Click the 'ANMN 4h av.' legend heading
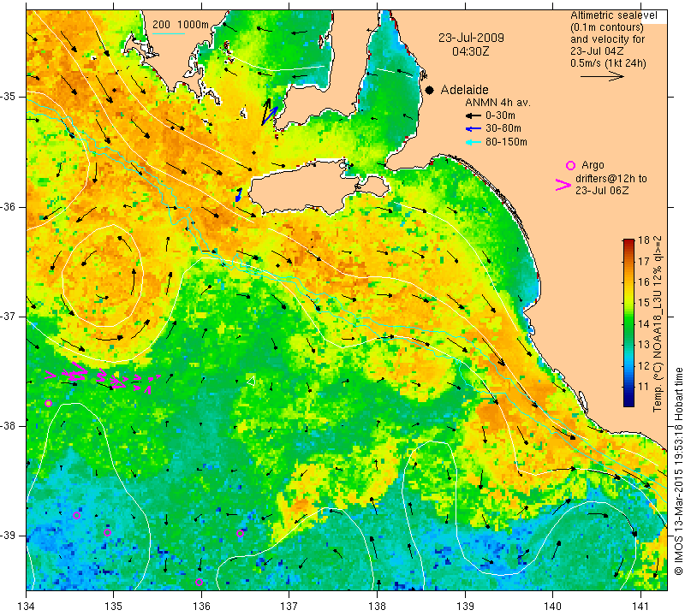This screenshot has width=685, height=616. 497,103
